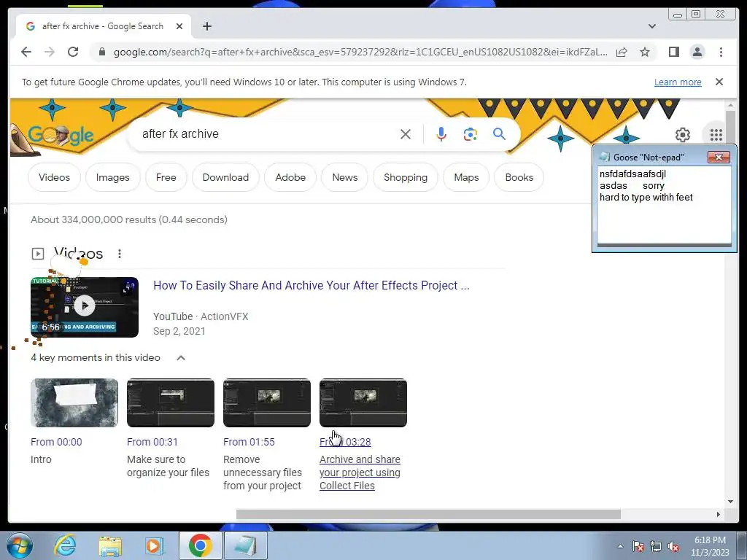Click horizontal scrollbar right arrow
747x560 pixels.
(718, 514)
